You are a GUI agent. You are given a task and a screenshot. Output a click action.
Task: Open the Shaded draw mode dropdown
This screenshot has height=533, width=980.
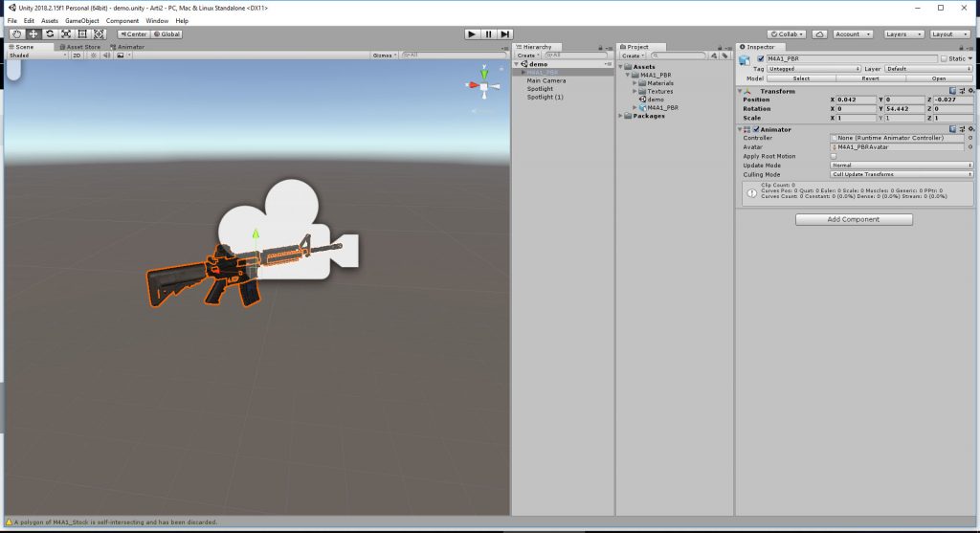coord(37,56)
